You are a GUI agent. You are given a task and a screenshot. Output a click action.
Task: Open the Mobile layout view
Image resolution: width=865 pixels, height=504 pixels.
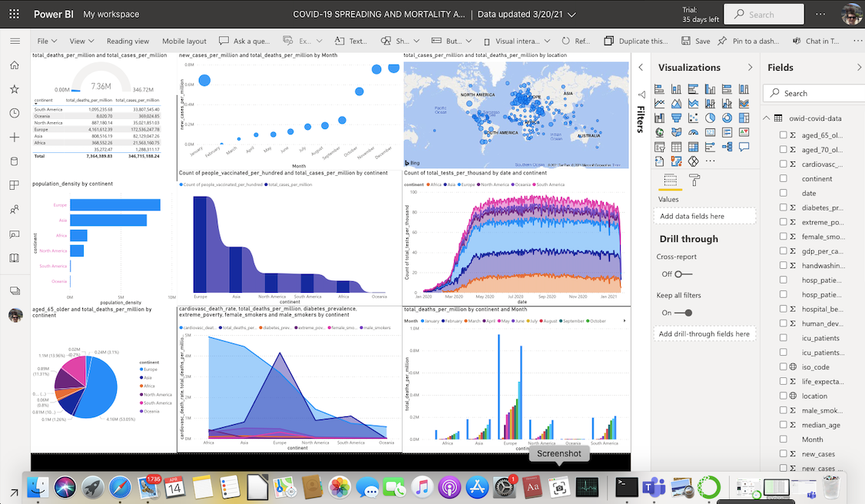[184, 41]
